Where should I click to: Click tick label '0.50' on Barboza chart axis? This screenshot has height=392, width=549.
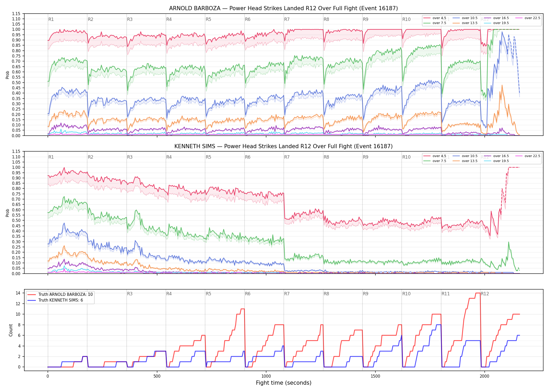(x=16, y=83)
